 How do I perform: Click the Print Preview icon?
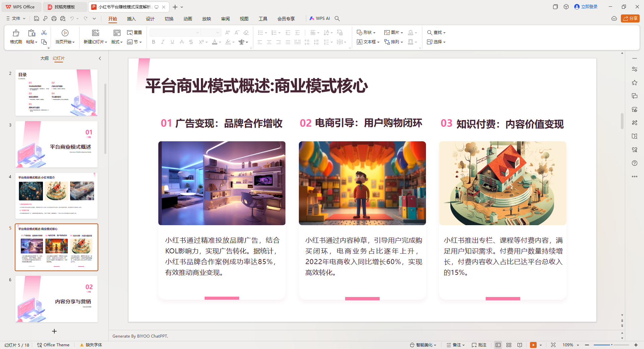(x=63, y=18)
